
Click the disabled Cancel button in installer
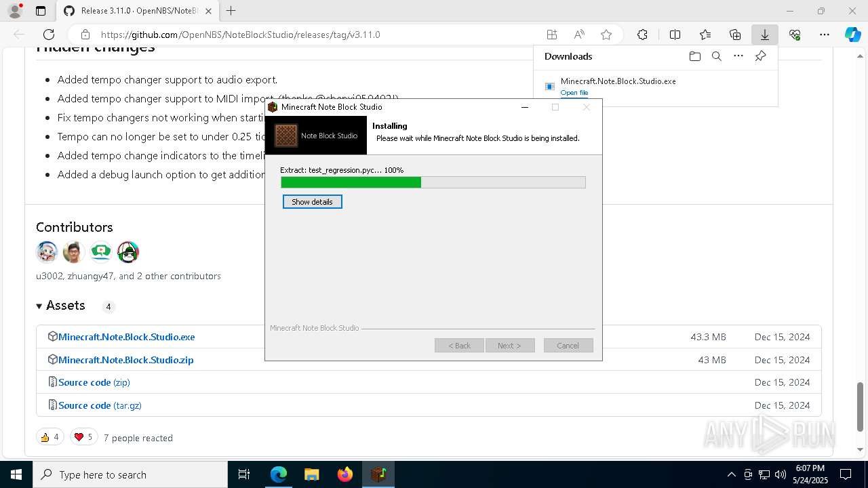pyautogui.click(x=568, y=346)
